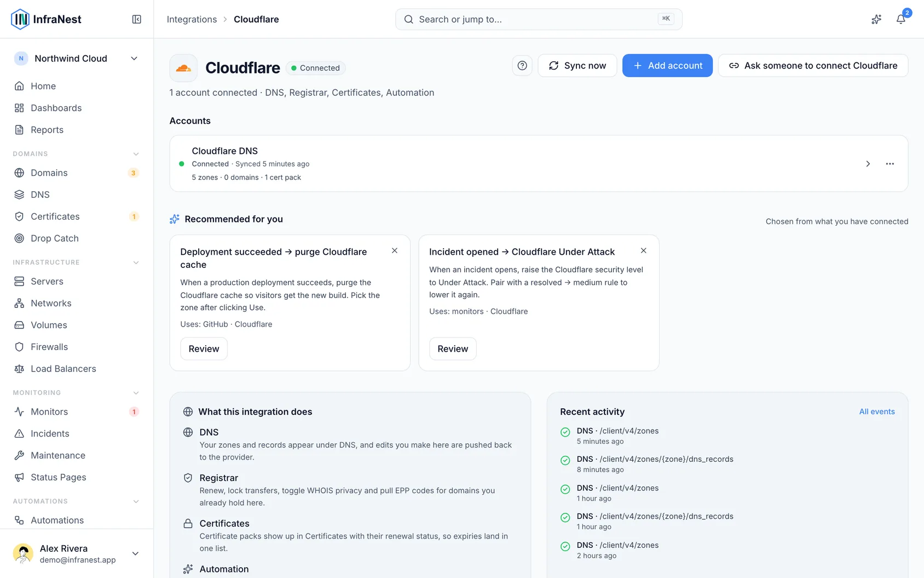The height and width of the screenshot is (578, 924).
Task: Open Networks section
Action: point(77,303)
